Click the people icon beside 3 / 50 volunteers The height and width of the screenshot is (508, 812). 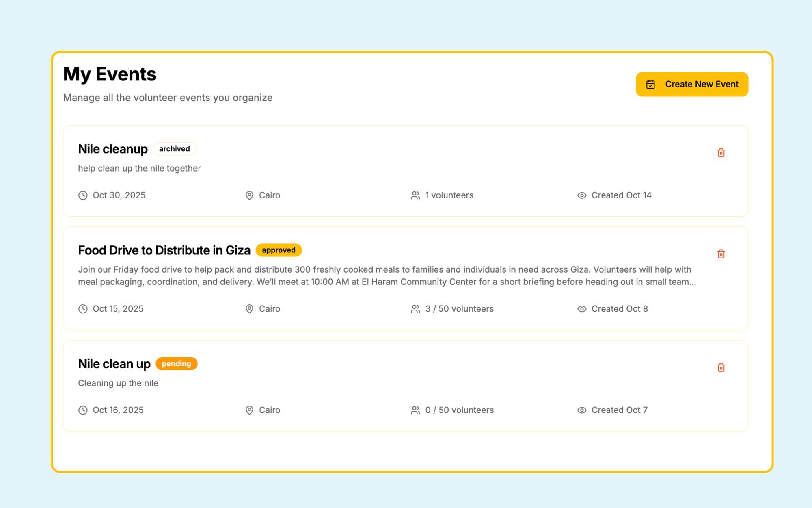(415, 309)
